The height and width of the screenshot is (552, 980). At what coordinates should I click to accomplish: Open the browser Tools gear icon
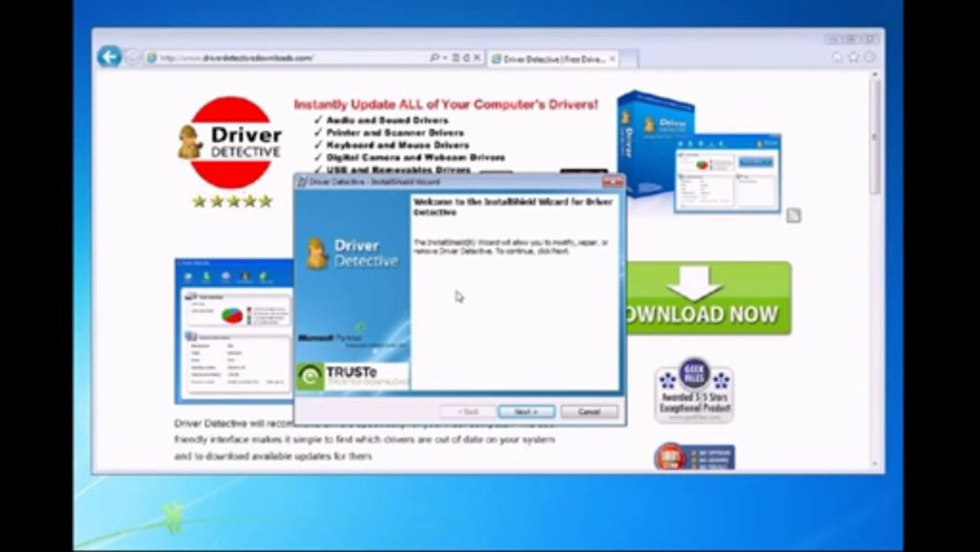coord(870,58)
